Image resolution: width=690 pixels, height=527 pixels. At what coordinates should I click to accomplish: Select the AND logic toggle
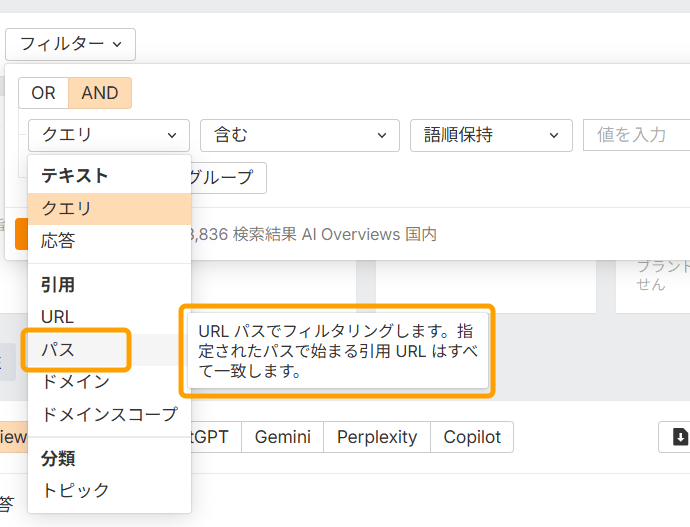coord(100,93)
